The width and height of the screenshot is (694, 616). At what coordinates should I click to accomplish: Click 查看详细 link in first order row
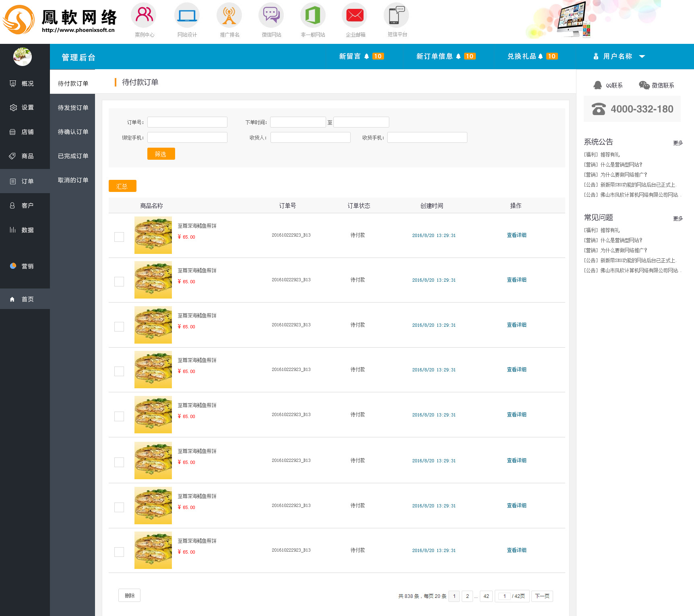tap(516, 235)
